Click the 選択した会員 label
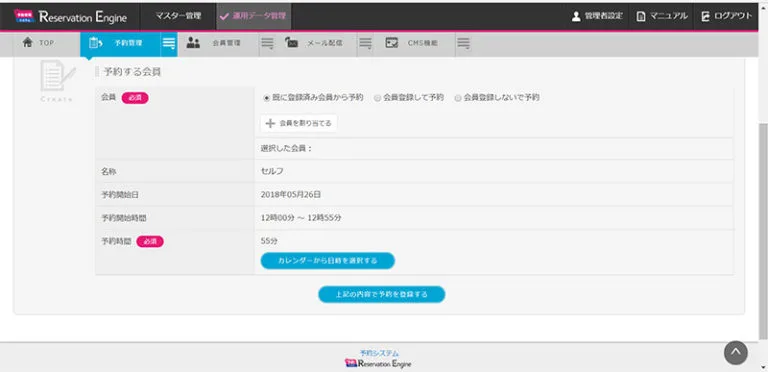Image resolution: width=768 pixels, height=372 pixels. 287,148
